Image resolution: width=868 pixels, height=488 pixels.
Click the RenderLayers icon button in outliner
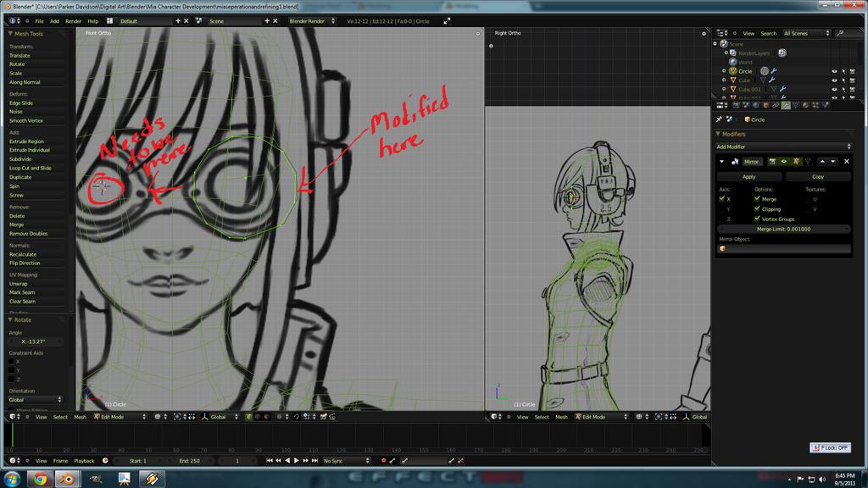[x=782, y=53]
